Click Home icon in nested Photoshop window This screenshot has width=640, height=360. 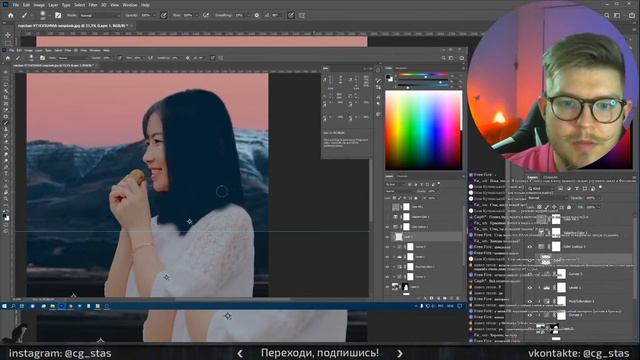pyautogui.click(x=7, y=58)
